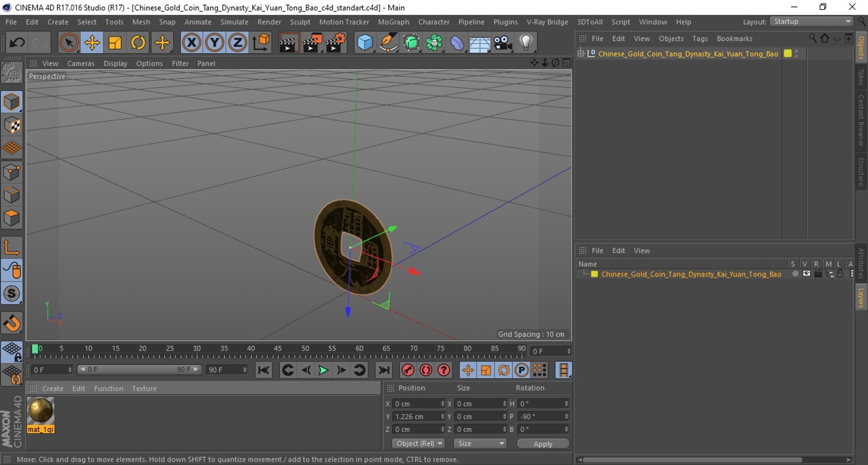Click the Apply button in coordinates
The image size is (868, 465).
pyautogui.click(x=542, y=444)
